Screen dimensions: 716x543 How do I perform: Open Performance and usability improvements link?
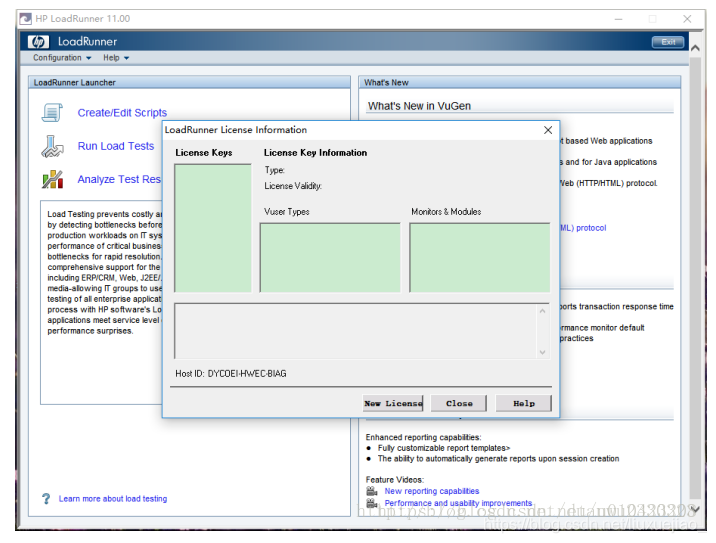pyautogui.click(x=458, y=503)
